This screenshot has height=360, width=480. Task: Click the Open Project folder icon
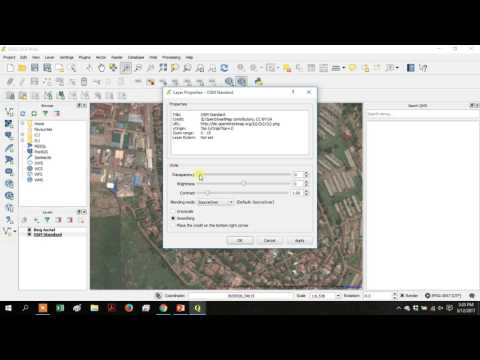[22, 68]
